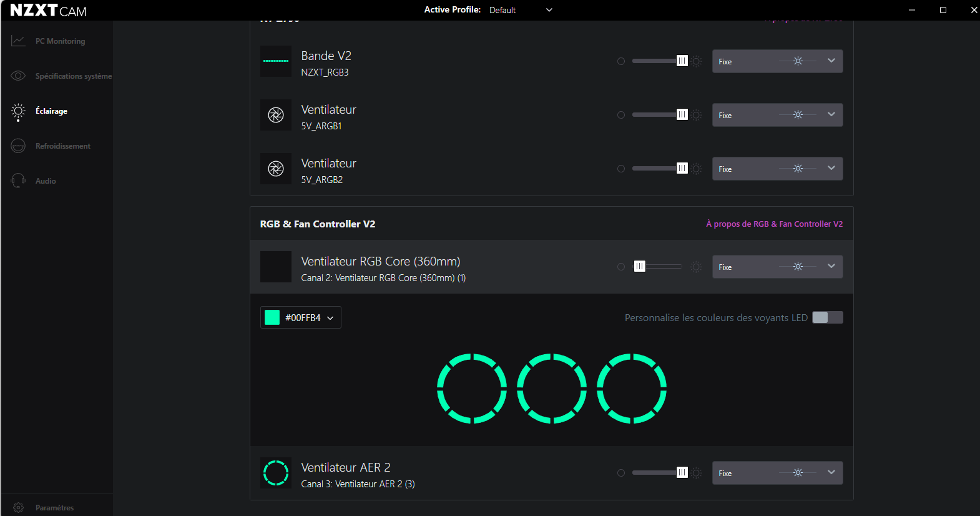This screenshot has width=980, height=516.
Task: Click max brightness icon for RGB Core fan
Action: pyautogui.click(x=697, y=267)
